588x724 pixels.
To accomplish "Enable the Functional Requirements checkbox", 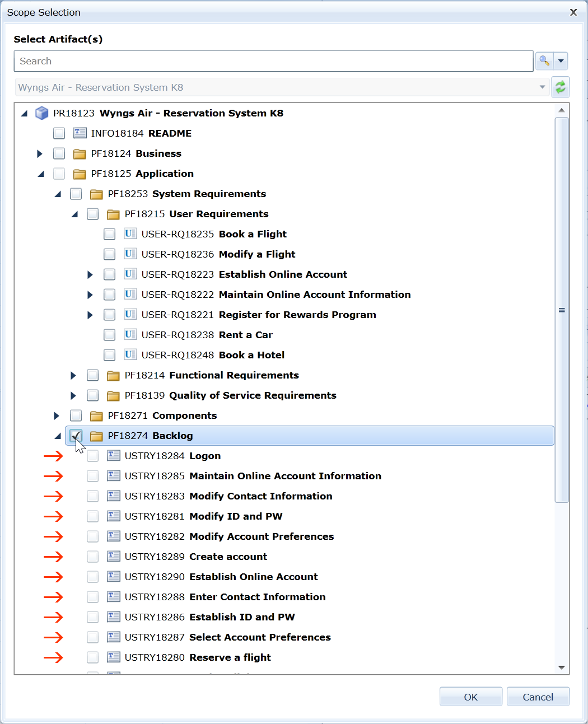I will [x=93, y=375].
